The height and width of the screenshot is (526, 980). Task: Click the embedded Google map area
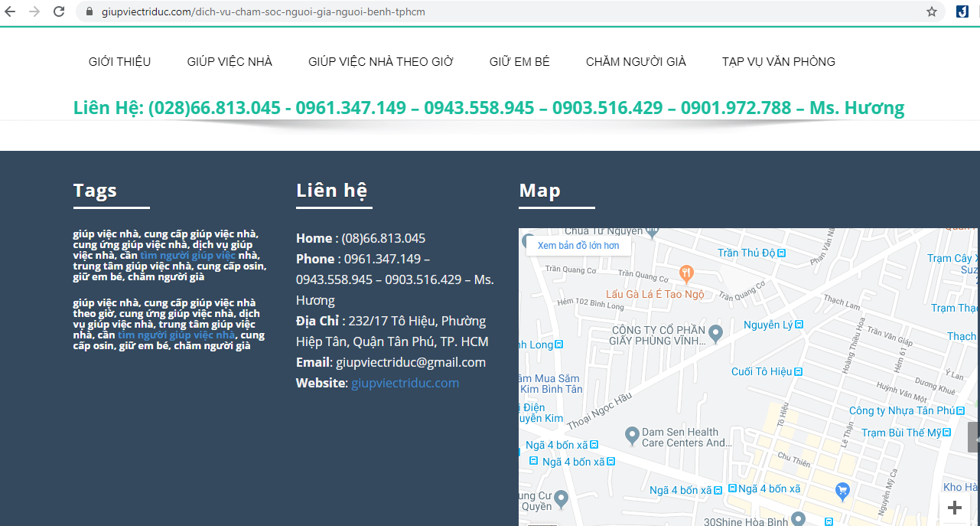click(748, 377)
